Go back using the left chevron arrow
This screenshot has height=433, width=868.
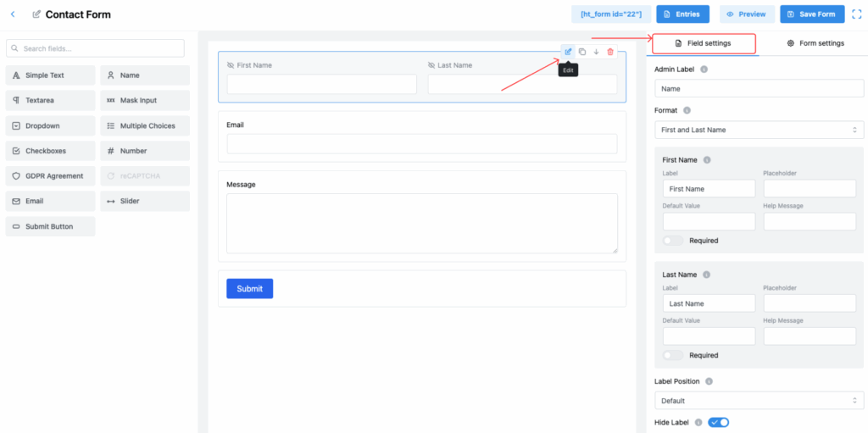(x=13, y=14)
